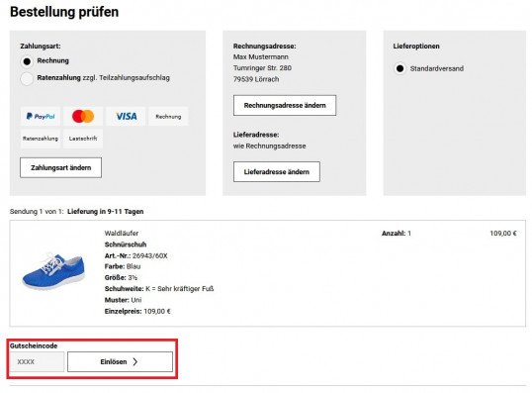The height and width of the screenshot is (393, 532).
Task: Click the wie Rechnungsadresse text
Action: 269,147
